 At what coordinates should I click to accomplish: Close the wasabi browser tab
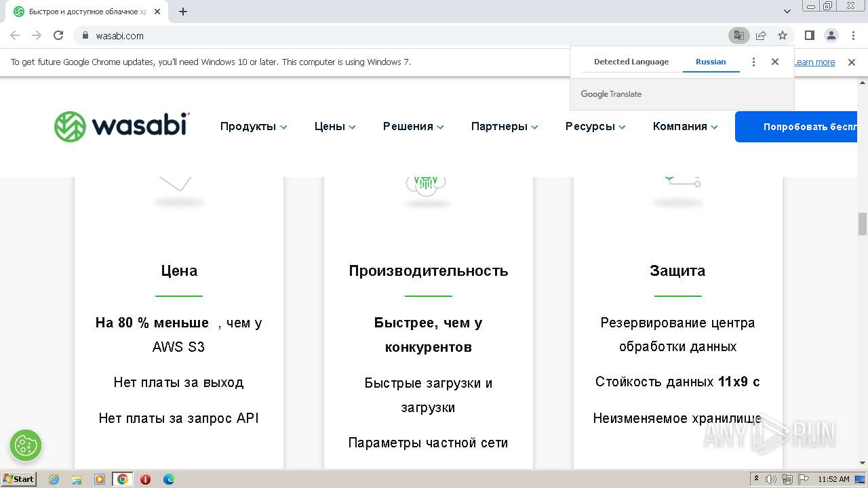click(158, 12)
